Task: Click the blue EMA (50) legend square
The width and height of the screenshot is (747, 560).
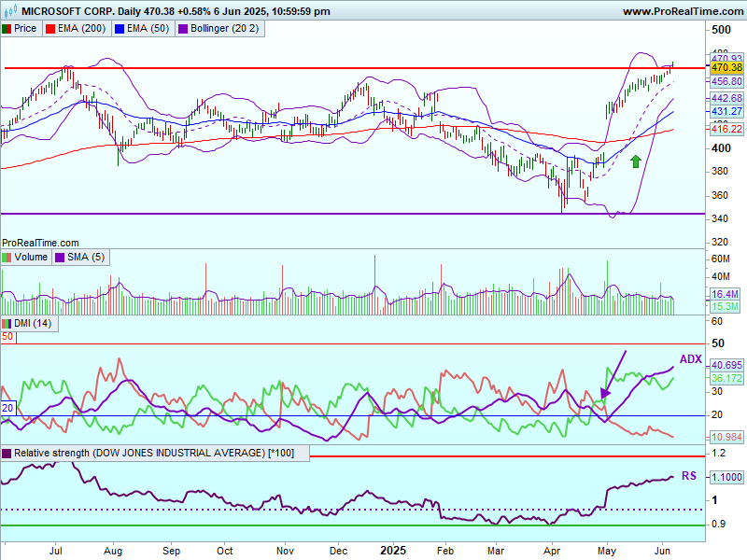Action: tap(119, 29)
